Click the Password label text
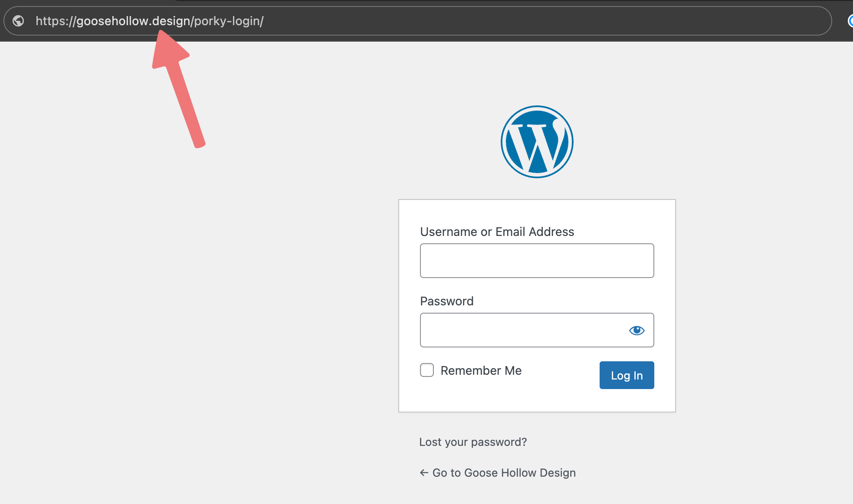853x504 pixels. click(x=447, y=301)
